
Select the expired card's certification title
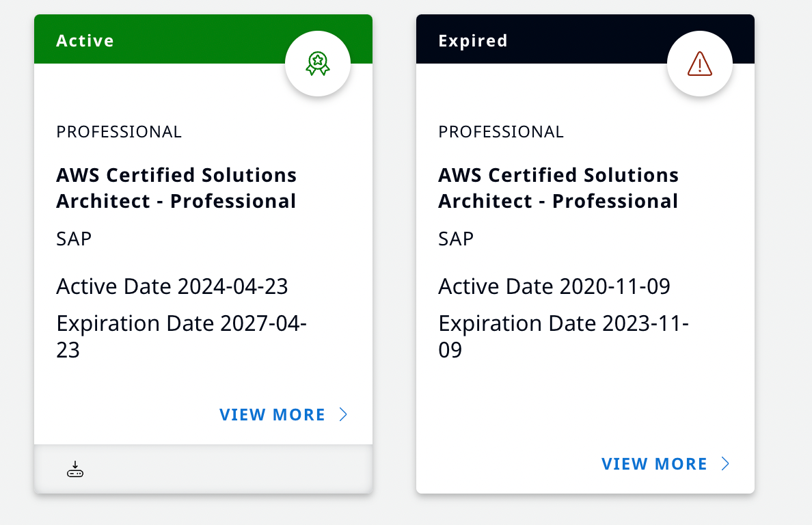(558, 188)
